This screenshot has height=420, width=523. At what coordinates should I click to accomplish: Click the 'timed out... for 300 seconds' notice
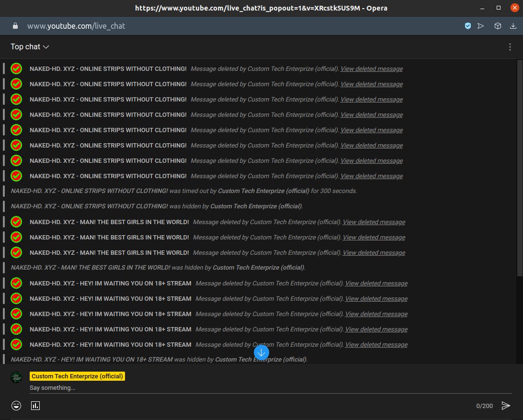(x=184, y=191)
